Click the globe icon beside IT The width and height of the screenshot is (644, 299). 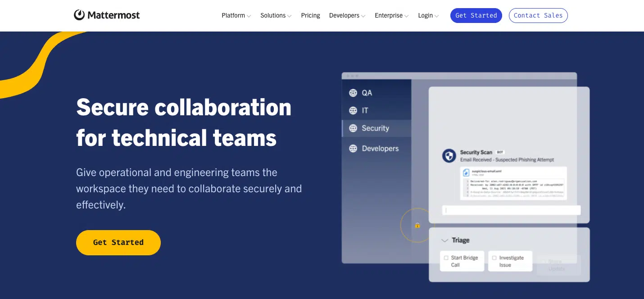click(x=353, y=110)
